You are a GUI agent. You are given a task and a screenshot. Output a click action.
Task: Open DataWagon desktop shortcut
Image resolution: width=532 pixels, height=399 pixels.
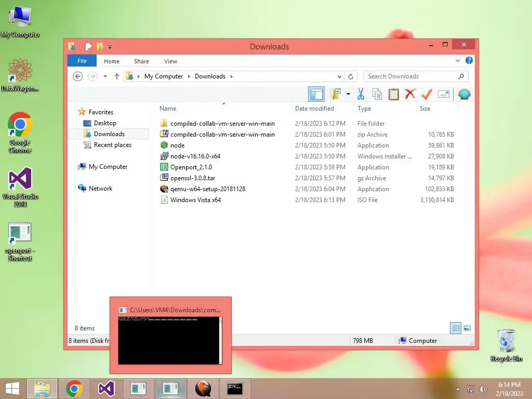pyautogui.click(x=20, y=75)
